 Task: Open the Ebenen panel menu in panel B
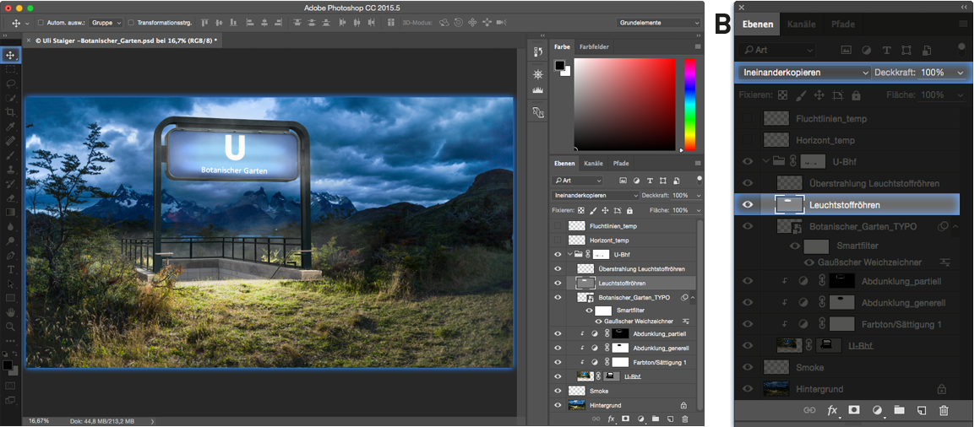tap(962, 24)
